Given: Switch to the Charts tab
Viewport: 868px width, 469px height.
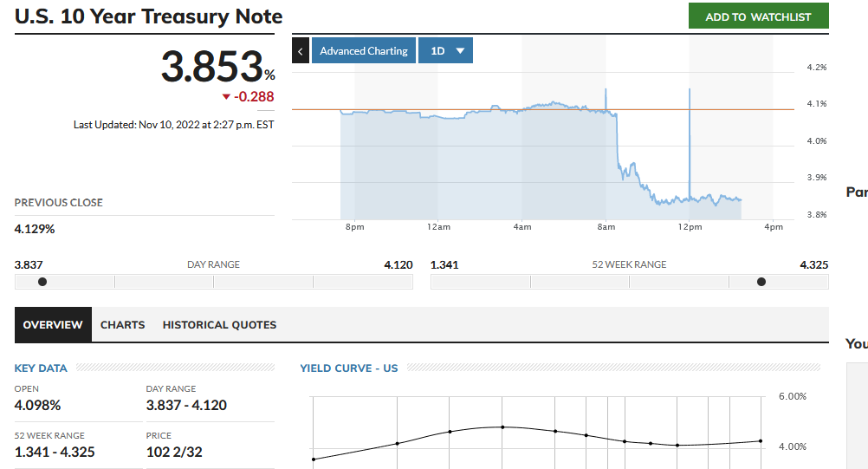Looking at the screenshot, I should click(x=122, y=325).
